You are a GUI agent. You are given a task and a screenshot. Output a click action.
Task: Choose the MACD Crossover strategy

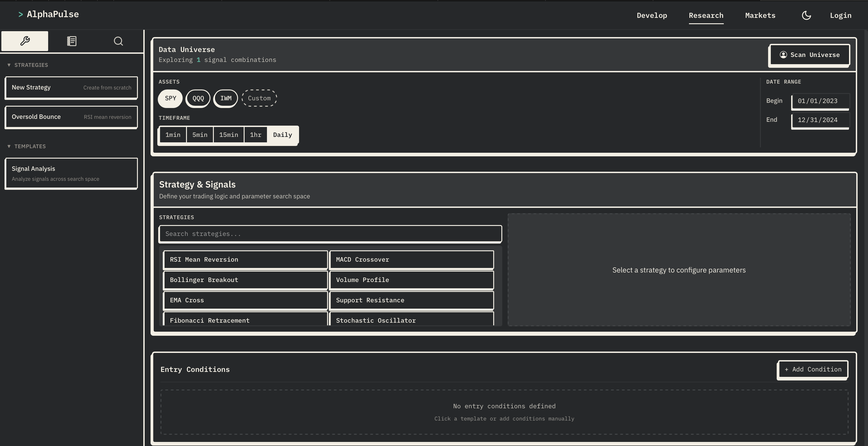pos(411,260)
